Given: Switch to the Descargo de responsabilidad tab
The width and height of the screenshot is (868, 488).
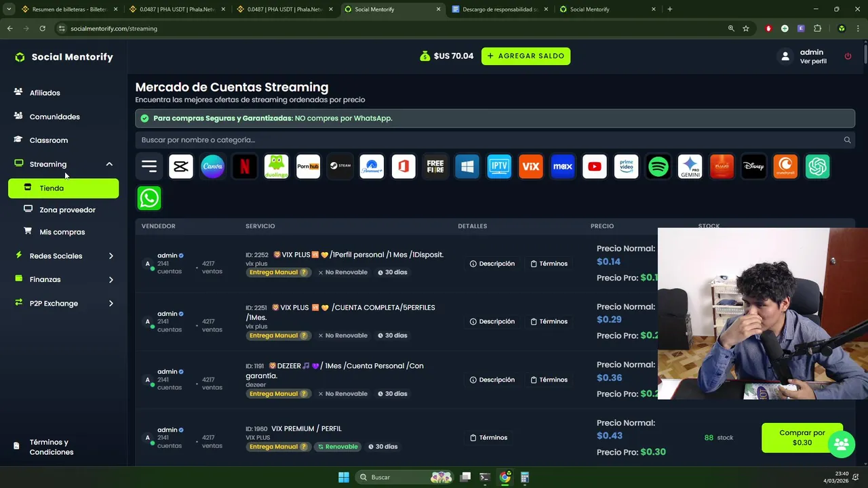Looking at the screenshot, I should click(500, 9).
